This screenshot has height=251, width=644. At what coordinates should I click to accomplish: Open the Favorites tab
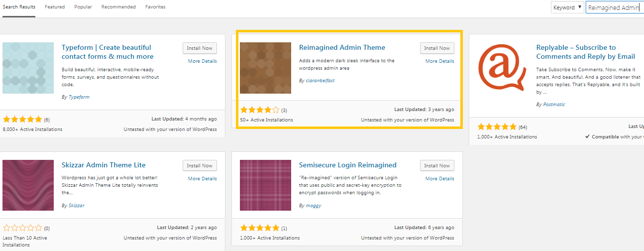pyautogui.click(x=155, y=7)
